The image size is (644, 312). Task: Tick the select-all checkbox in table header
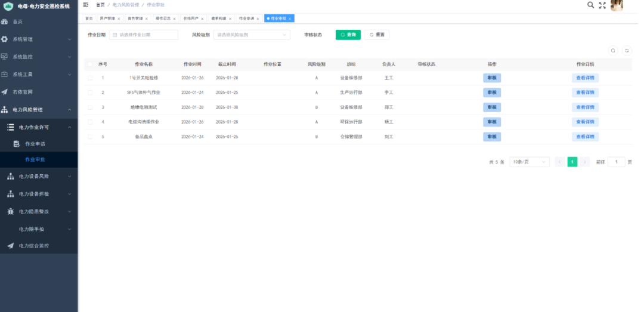90,64
